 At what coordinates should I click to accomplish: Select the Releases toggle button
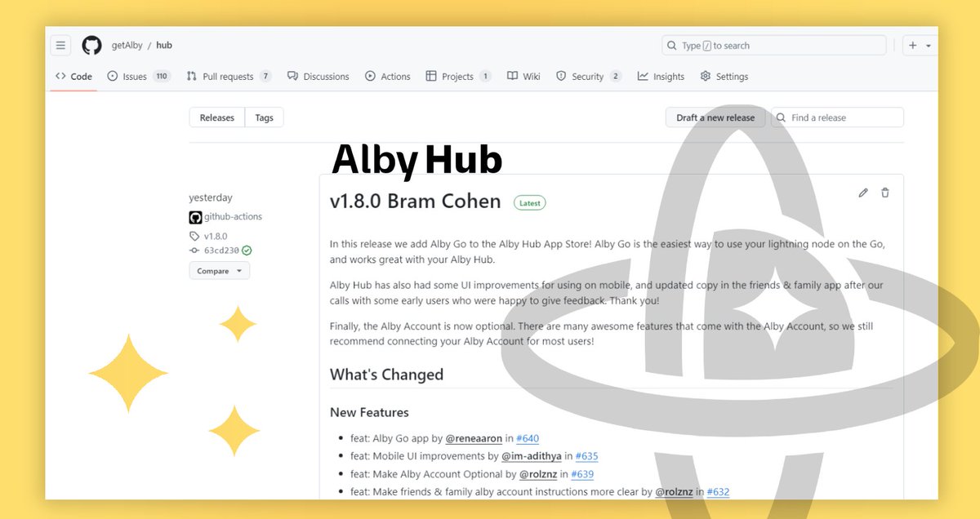(217, 118)
